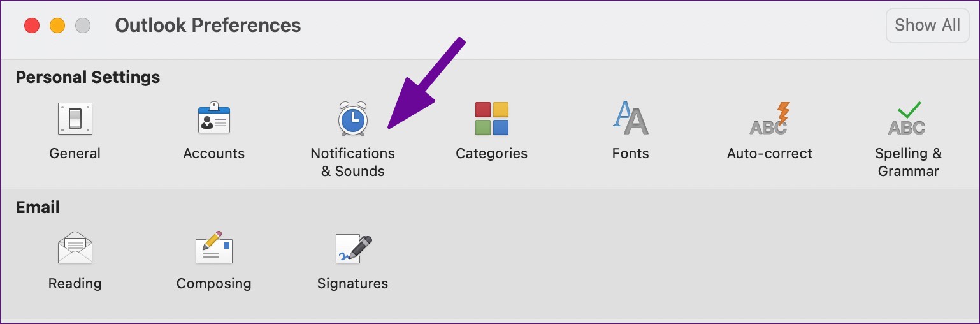980x324 pixels.
Task: Open the Composing pencil-and-envelope icon
Action: pyautogui.click(x=214, y=248)
